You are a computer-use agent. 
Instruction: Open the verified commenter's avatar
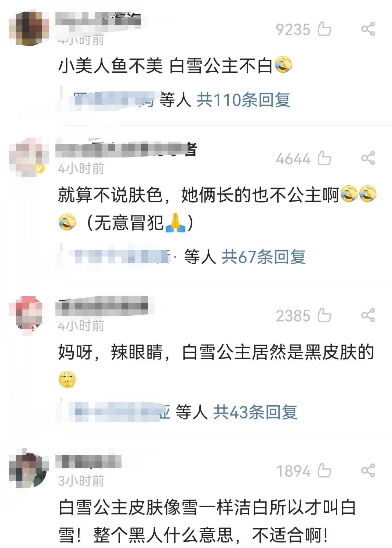tap(29, 157)
